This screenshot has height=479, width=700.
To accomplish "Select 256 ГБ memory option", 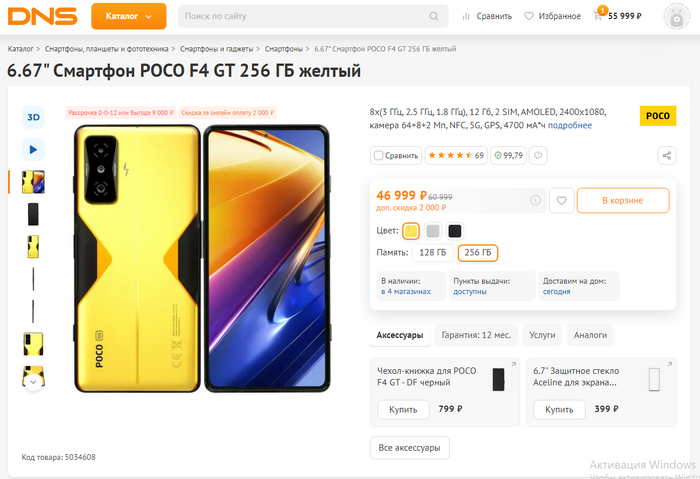I will click(x=478, y=253).
